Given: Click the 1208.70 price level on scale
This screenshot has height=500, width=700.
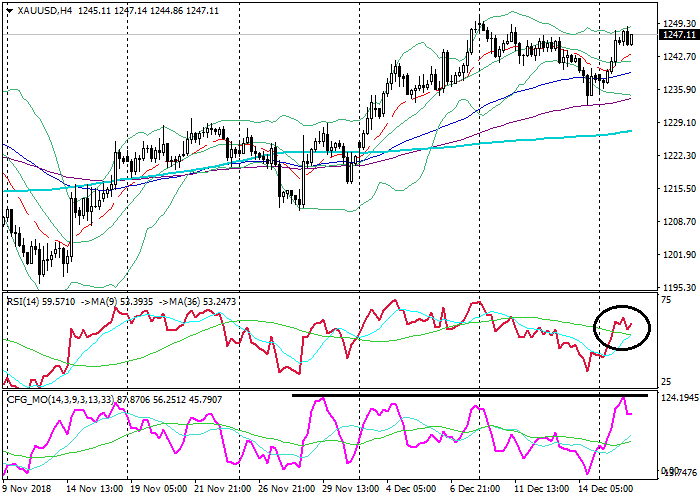Looking at the screenshot, I should click(x=678, y=222).
